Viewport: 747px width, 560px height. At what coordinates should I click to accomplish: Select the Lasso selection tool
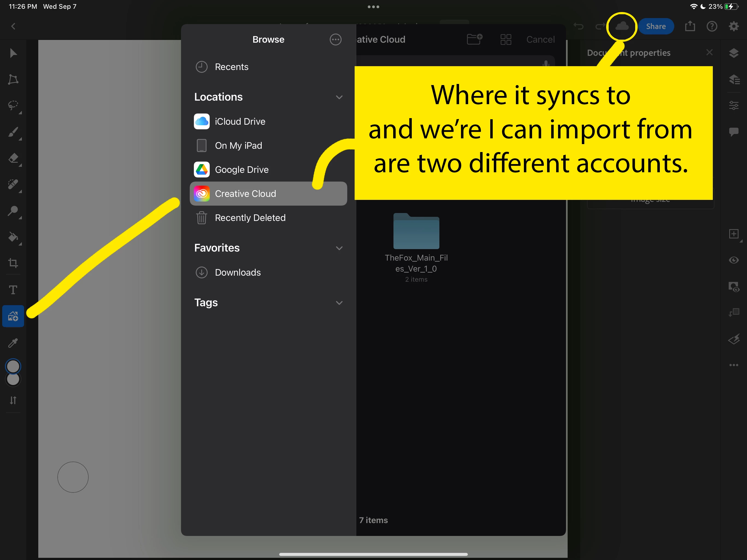[13, 105]
